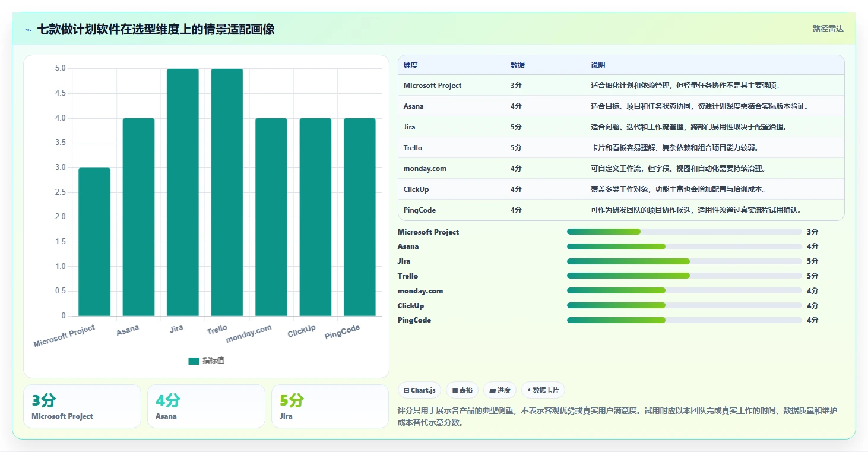
Task: Click the ClickUp label in progress list
Action: [411, 306]
